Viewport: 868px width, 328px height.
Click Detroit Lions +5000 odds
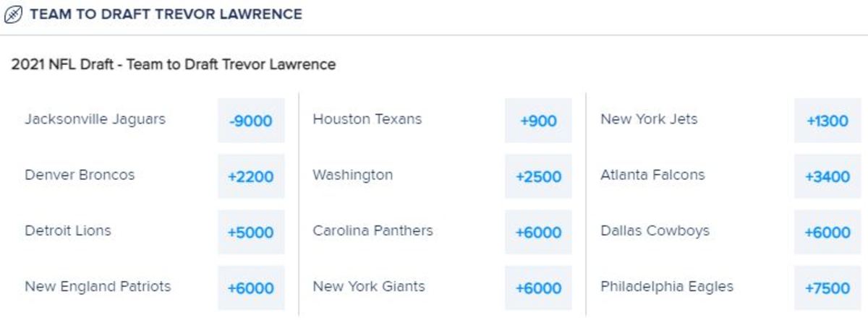click(251, 233)
